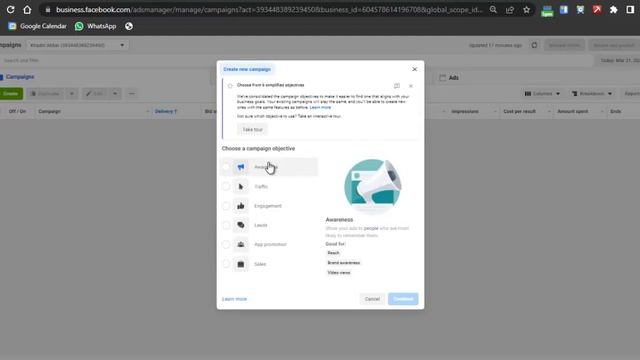Refresh the campaign data icon
The height and width of the screenshot is (360, 640).
534,45
